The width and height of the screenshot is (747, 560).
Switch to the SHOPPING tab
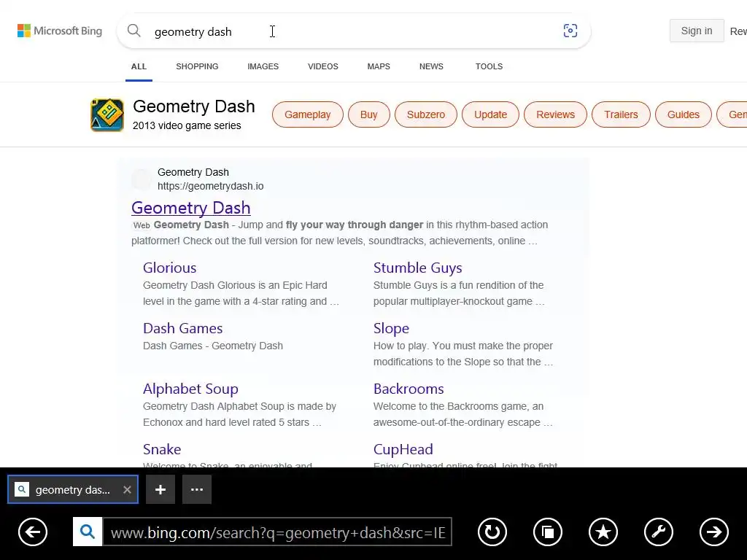click(x=197, y=66)
